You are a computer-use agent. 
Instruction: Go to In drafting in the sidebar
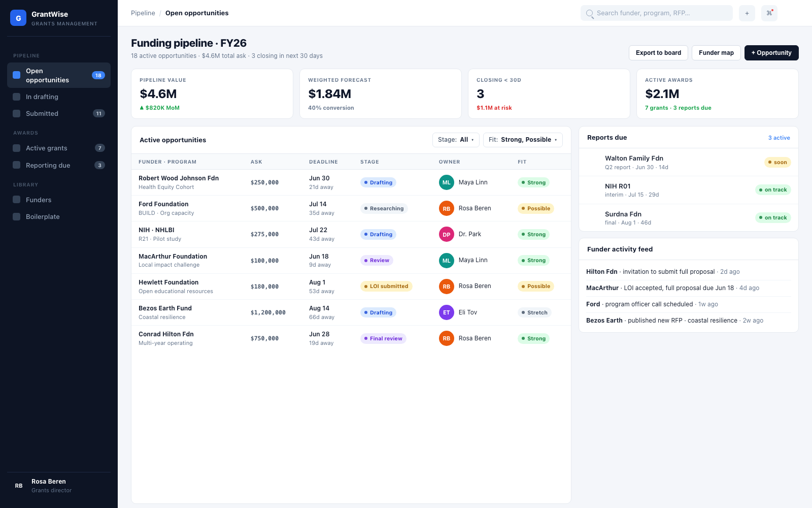(59, 97)
